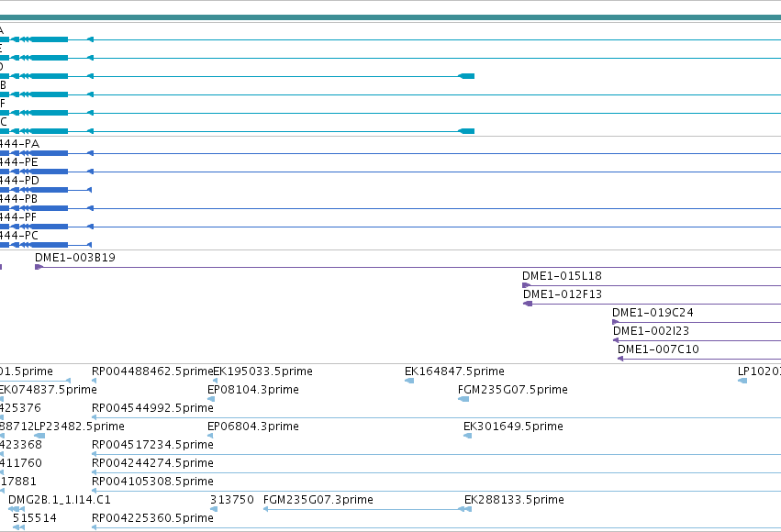Click the LP23482.5prime EST label
This screenshot has width=781, height=532.
79,427
